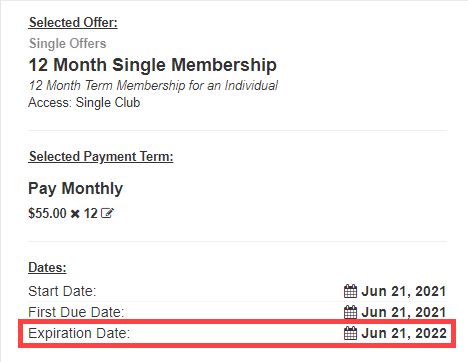
Task: Open the First Due Date calendar icon
Action: coord(350,312)
